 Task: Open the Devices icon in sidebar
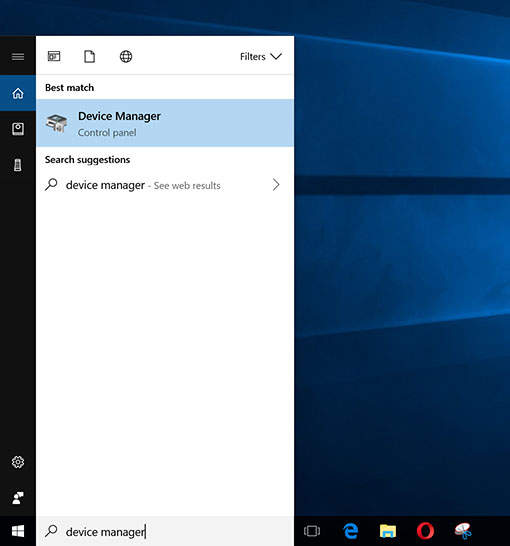click(18, 165)
